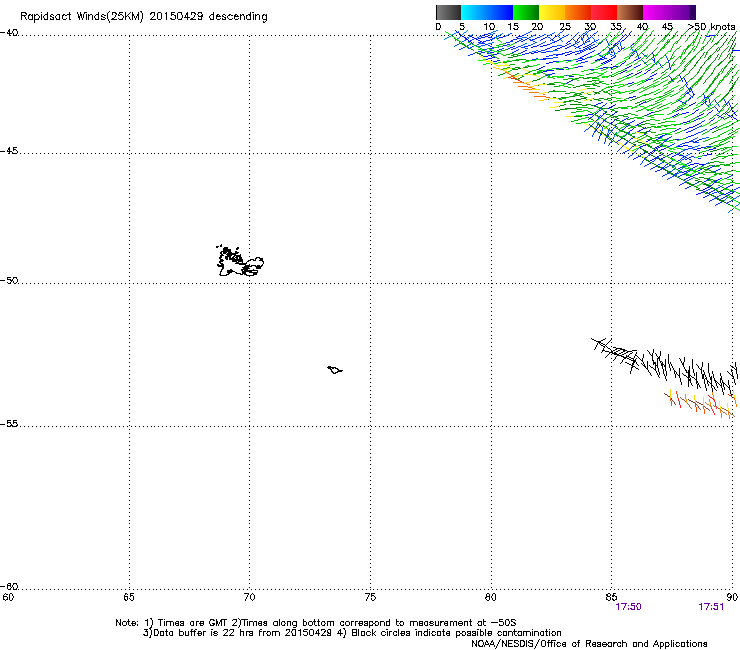
Task: Click the 70 longitude axis label
Action: coord(249,598)
